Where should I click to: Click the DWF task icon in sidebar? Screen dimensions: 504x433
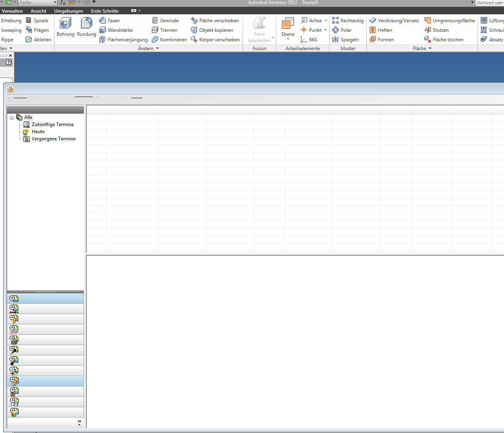point(14,329)
